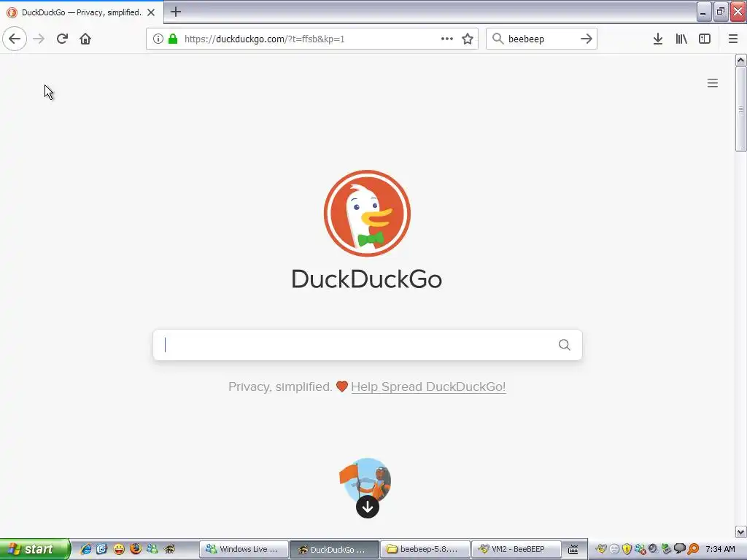Bookmark this page with the star icon
Viewport: 747px width, 560px height.
468,39
